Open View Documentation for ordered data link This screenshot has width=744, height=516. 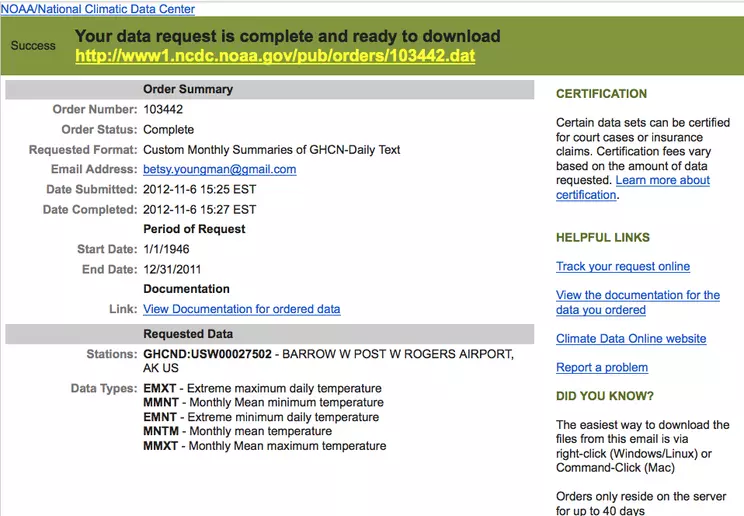pos(242,309)
